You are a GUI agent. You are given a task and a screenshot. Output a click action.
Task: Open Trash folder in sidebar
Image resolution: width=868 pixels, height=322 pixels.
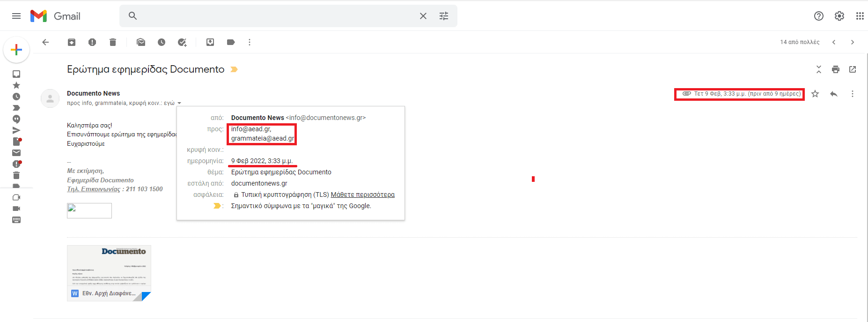pos(16,175)
